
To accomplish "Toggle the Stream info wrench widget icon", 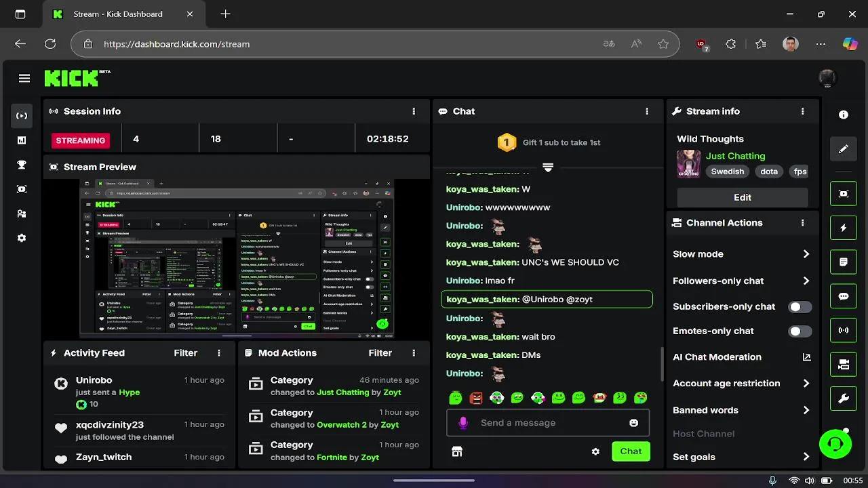I will pyautogui.click(x=844, y=399).
